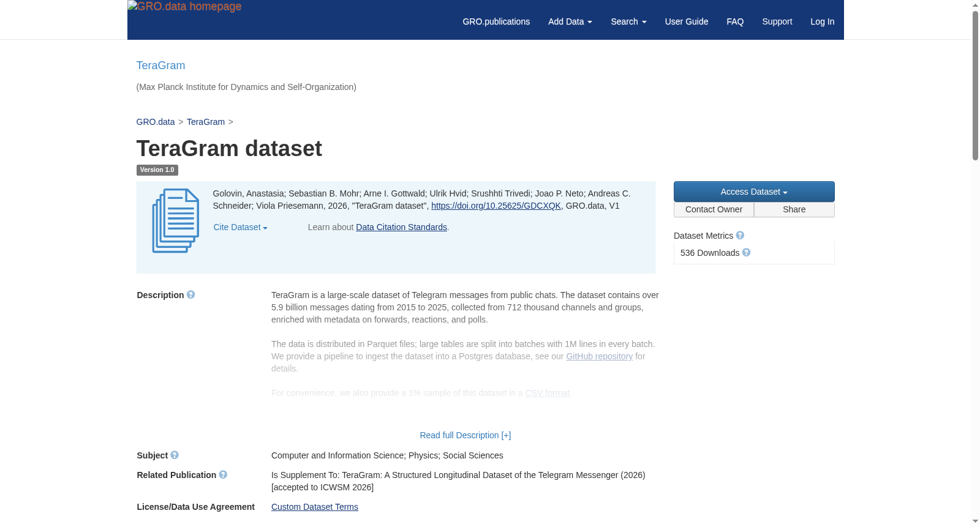Open the Custom Dataset Terms link

(x=315, y=507)
